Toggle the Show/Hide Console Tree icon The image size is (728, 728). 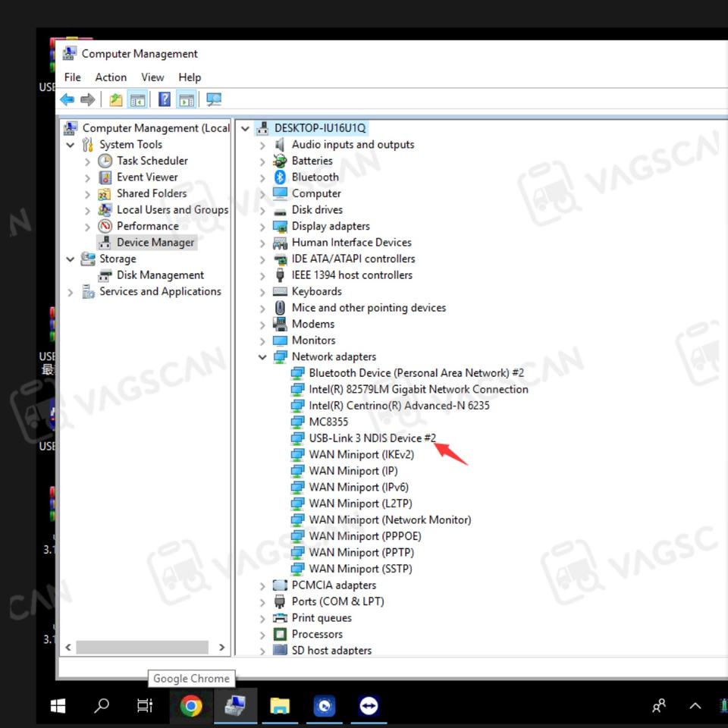[137, 99]
